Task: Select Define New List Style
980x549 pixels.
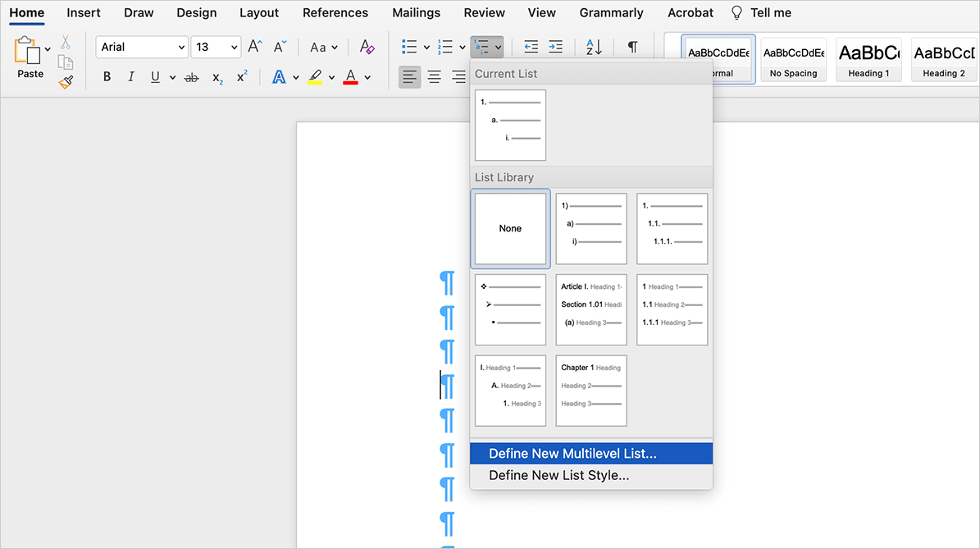Action: [x=590, y=474]
